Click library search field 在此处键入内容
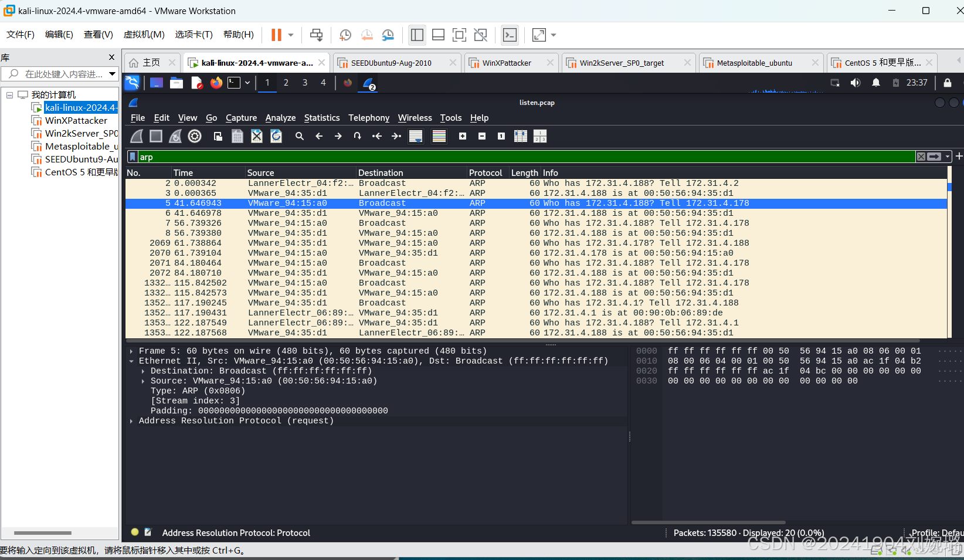This screenshot has width=964, height=560. click(x=60, y=74)
